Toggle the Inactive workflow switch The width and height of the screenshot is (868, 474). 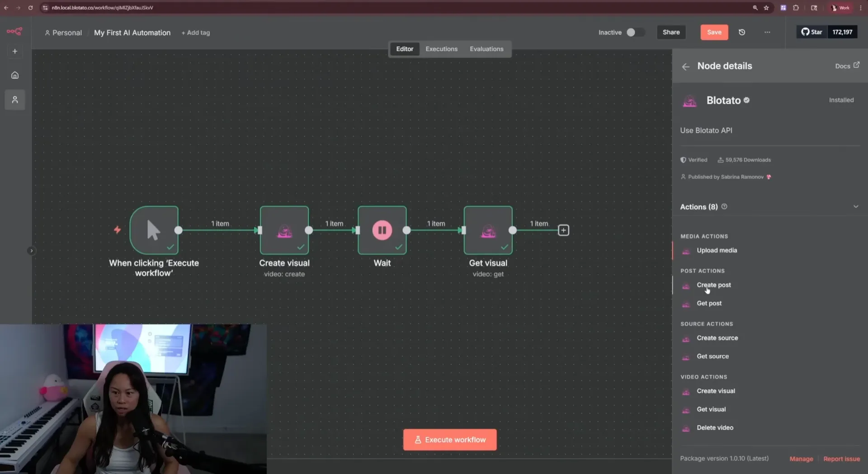(x=635, y=32)
